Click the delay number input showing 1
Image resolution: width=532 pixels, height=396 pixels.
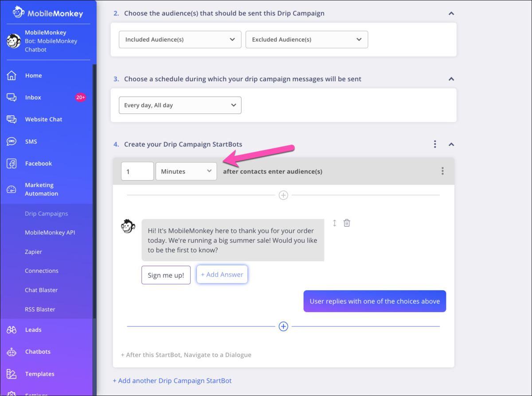137,171
